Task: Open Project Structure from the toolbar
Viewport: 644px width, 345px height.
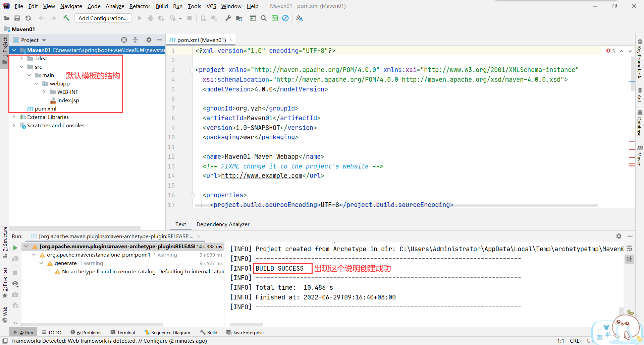Action: tap(239, 18)
